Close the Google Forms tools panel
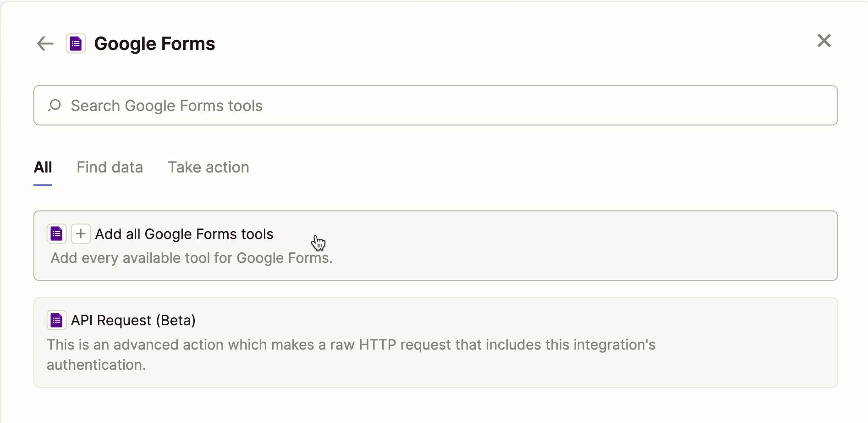Screen dimensions: 868x423 point(824,41)
